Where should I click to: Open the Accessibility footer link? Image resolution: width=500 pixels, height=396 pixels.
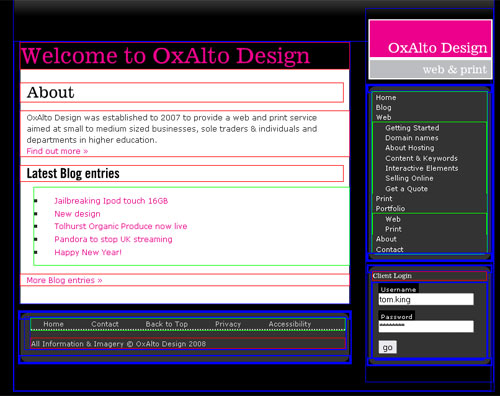tap(290, 324)
